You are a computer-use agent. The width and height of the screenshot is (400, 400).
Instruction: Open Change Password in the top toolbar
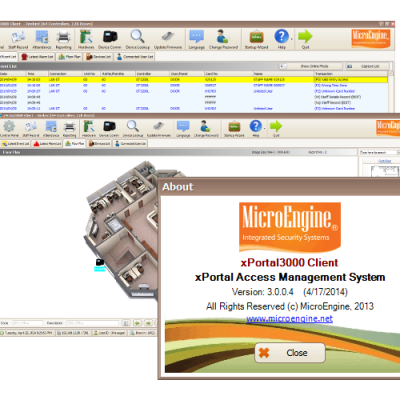click(x=223, y=40)
